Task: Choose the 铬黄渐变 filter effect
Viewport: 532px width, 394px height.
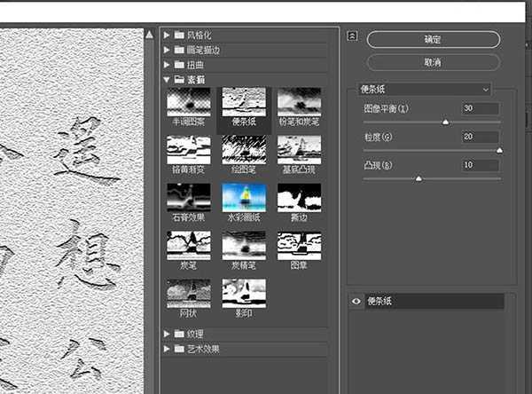Action: [x=188, y=149]
